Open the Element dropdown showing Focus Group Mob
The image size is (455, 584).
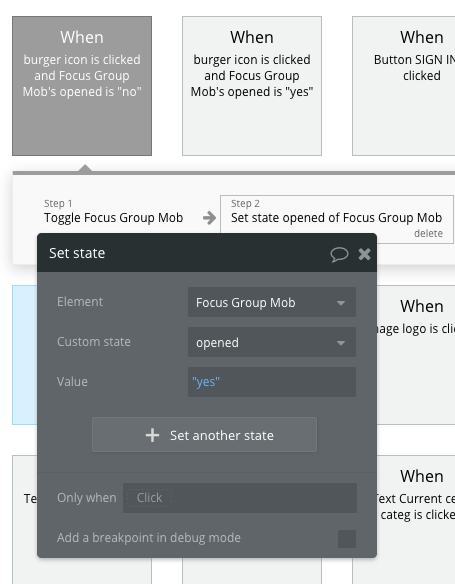tap(272, 302)
